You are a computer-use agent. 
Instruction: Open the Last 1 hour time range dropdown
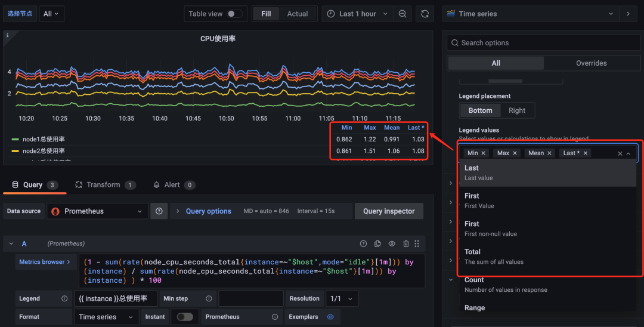coord(358,14)
